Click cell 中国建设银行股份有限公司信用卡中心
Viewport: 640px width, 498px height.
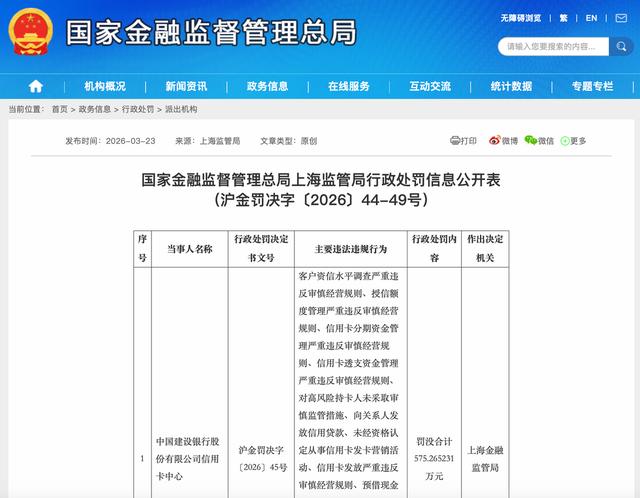point(188,459)
